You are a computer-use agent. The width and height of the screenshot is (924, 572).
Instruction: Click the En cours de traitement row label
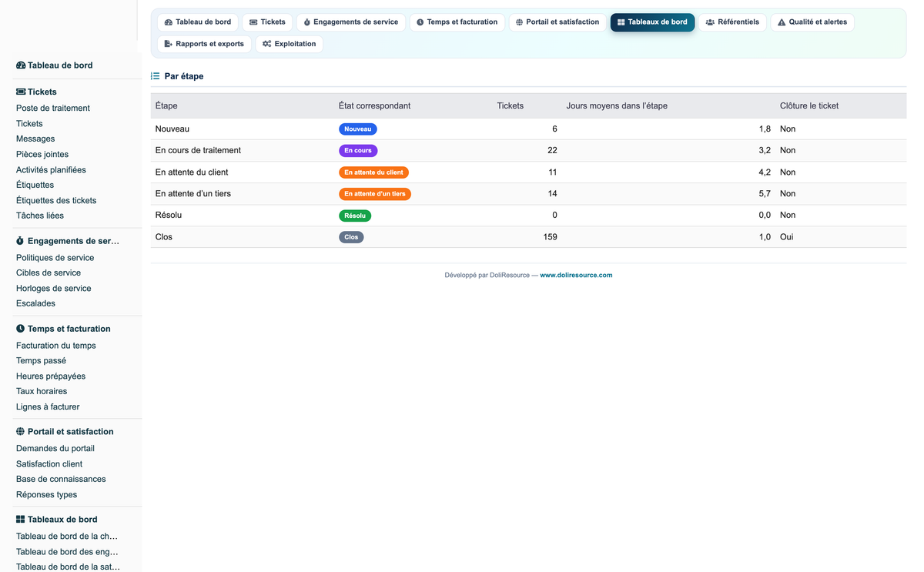[x=198, y=150]
